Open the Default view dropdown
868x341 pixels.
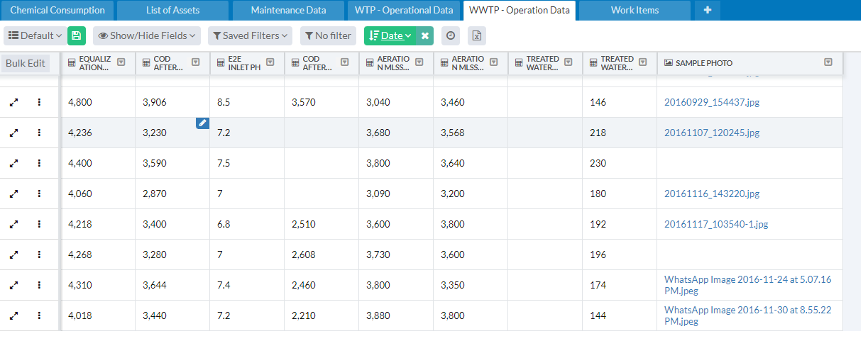click(35, 35)
